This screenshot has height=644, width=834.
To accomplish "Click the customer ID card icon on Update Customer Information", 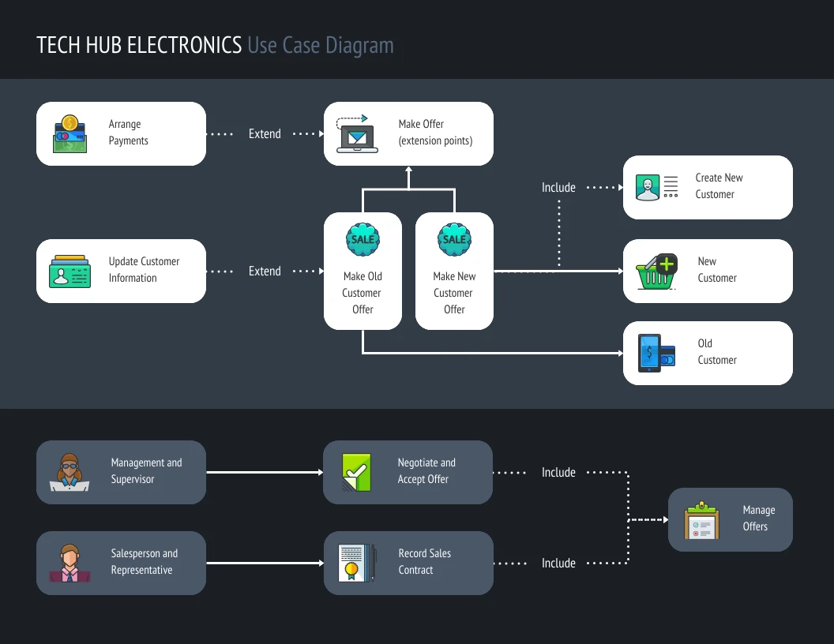I will [x=69, y=271].
